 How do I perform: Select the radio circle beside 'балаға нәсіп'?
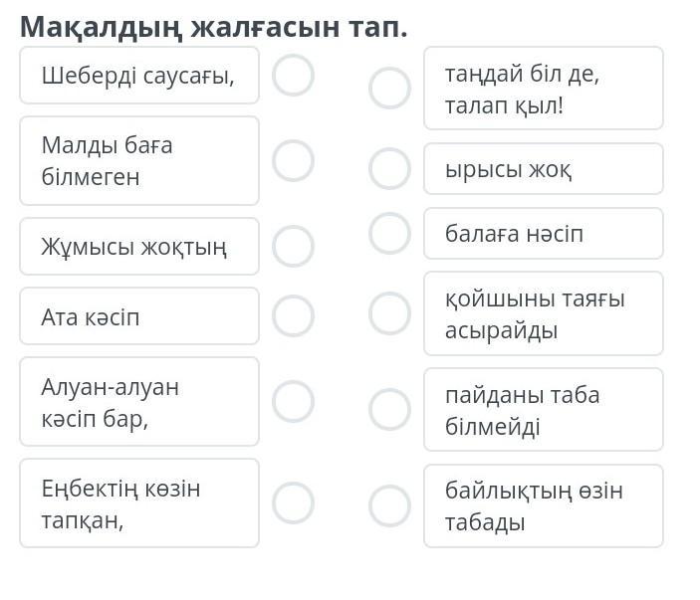coord(389,233)
